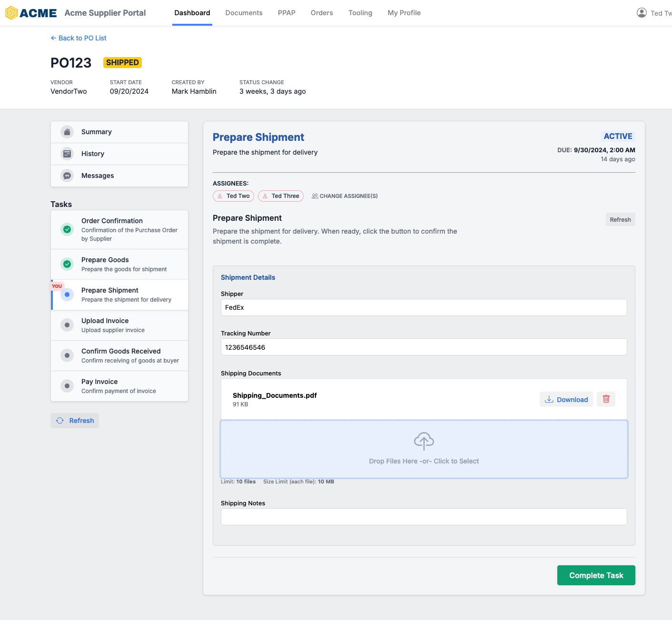The height and width of the screenshot is (620, 672).
Task: Click the Refresh button in task panel
Action: pos(620,219)
